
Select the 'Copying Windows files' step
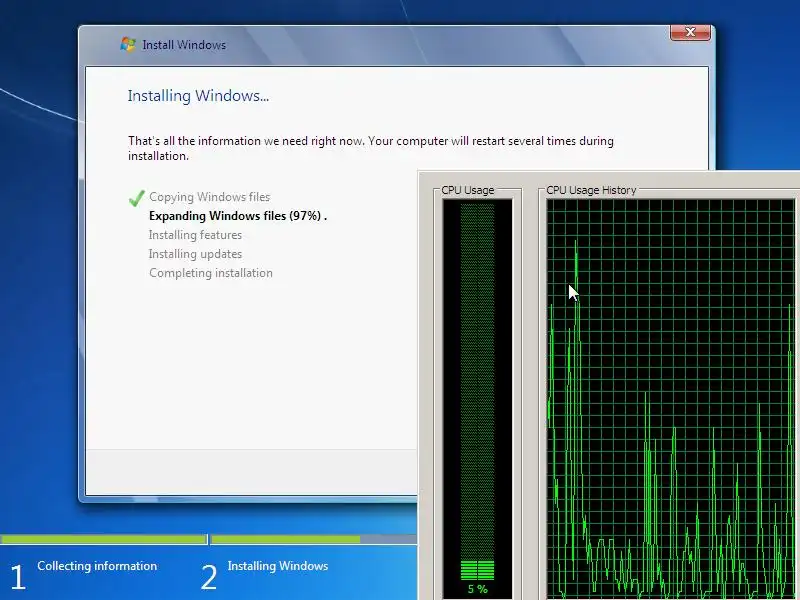210,197
